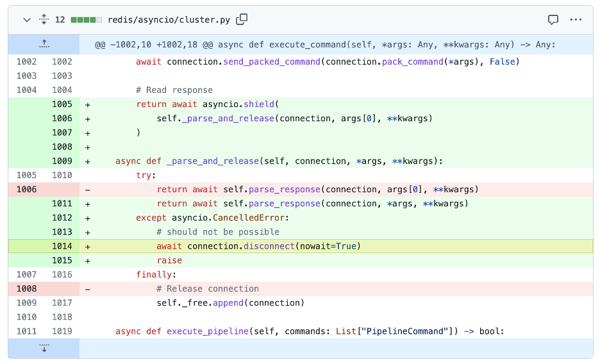Screen dimensions: 600x364
Task: Click deleted old line number 1008
Action: (26, 289)
